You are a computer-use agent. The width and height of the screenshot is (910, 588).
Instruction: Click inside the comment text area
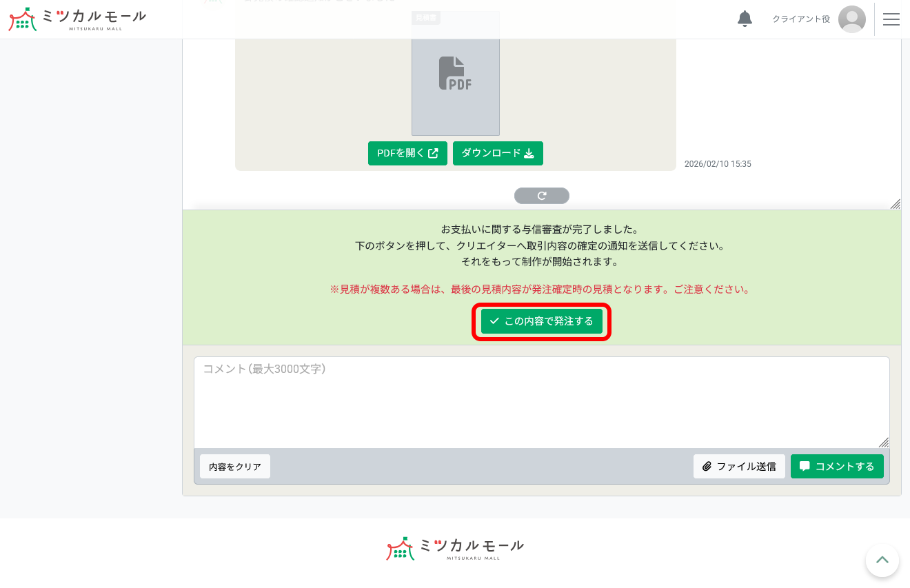541,402
